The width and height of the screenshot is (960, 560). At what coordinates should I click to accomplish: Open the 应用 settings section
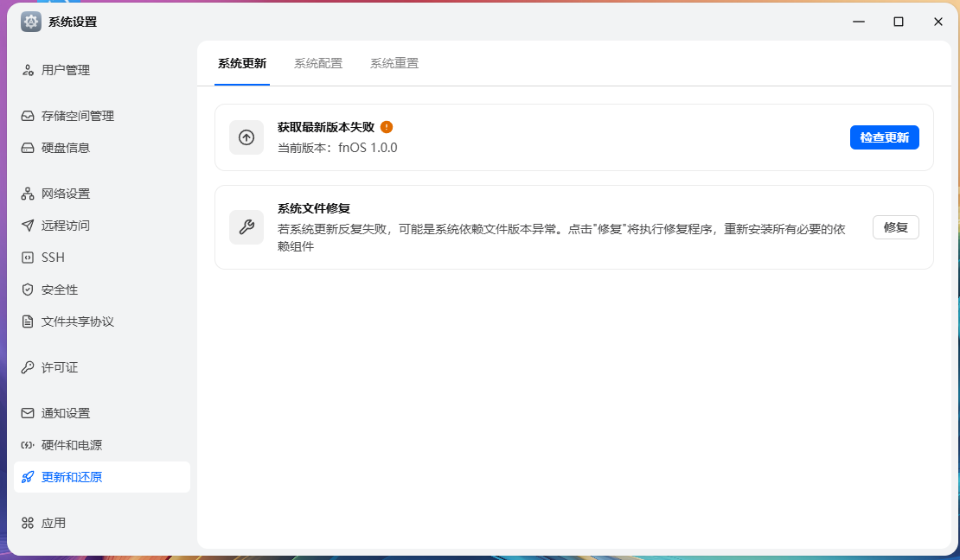102,523
